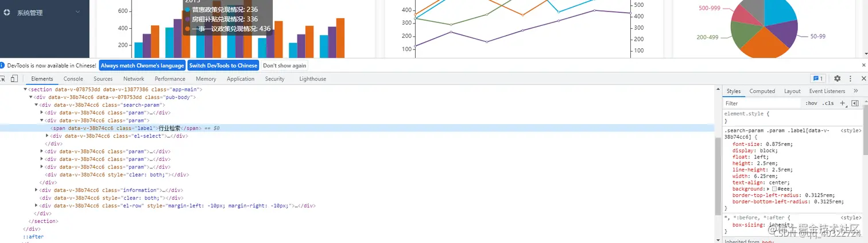Select the span label 行业检索 row
This screenshot has height=243, width=868.
click(357, 128)
